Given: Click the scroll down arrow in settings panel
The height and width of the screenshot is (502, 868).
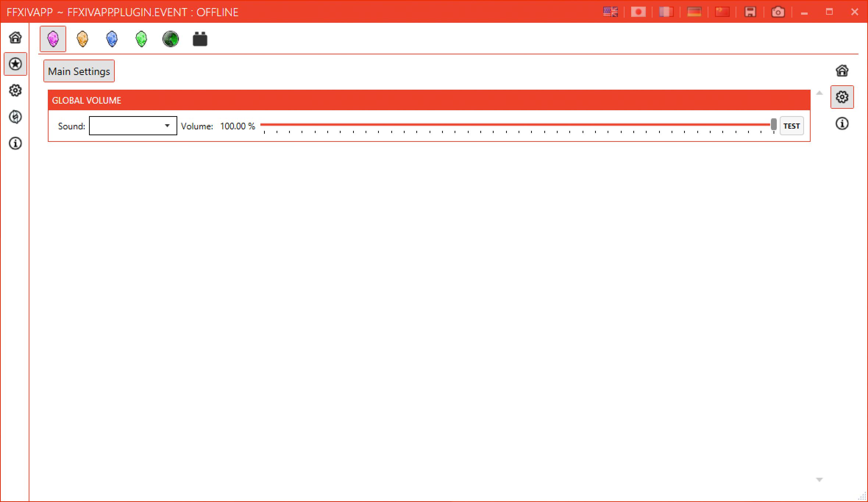Looking at the screenshot, I should tap(819, 480).
